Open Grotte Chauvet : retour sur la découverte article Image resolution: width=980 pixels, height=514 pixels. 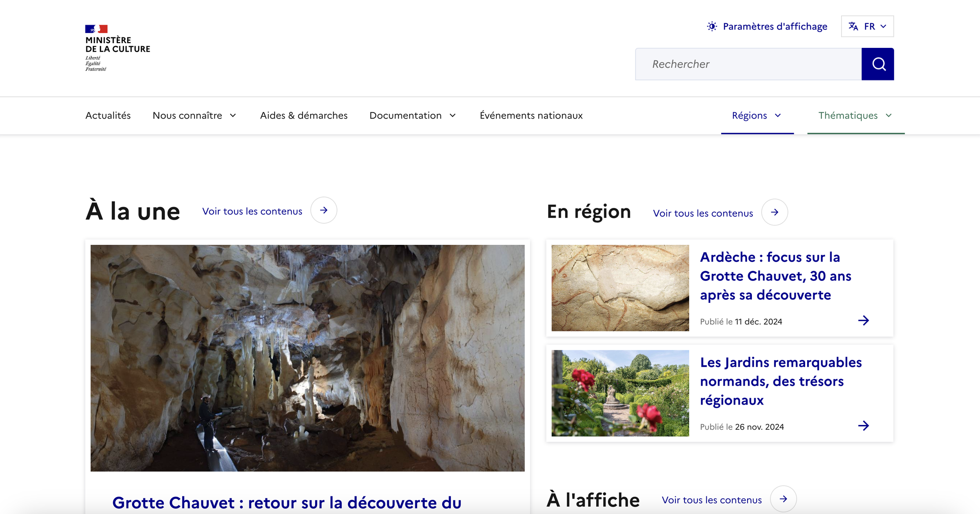[287, 503]
